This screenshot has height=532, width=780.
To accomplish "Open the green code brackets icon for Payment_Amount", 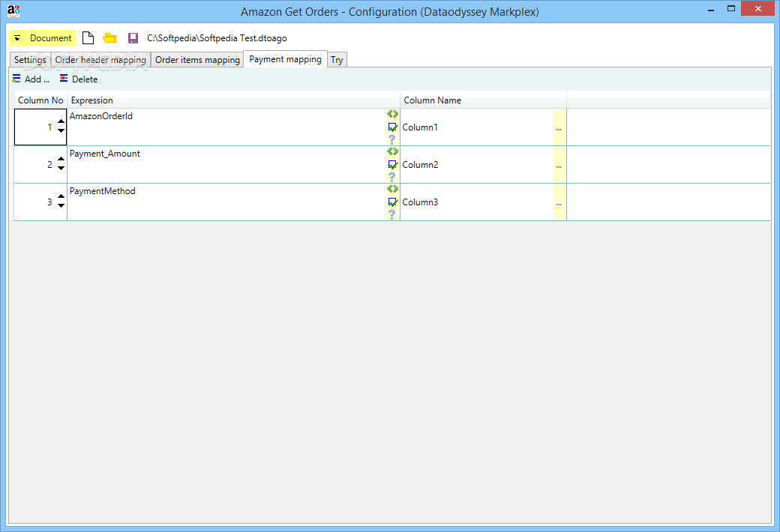I will [x=392, y=151].
